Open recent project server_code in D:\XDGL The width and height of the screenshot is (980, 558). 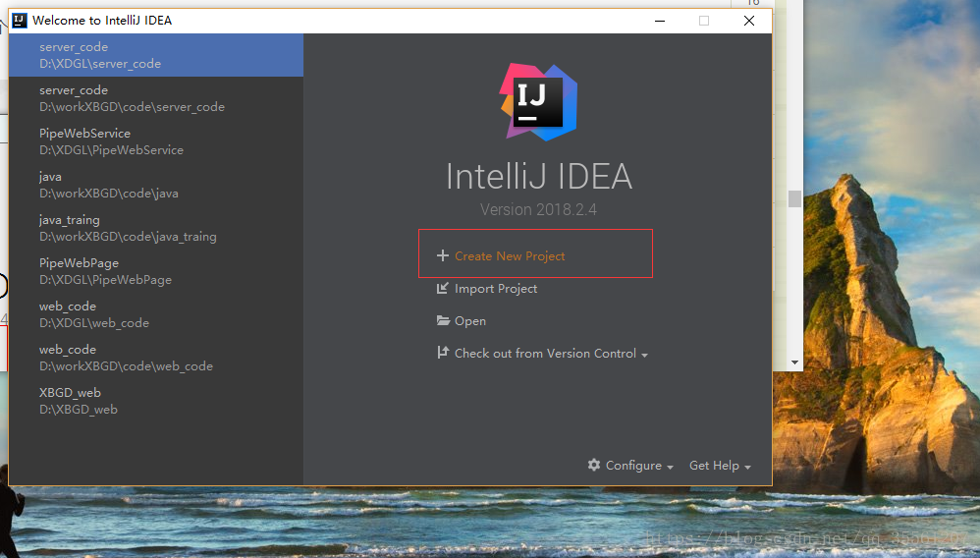156,55
